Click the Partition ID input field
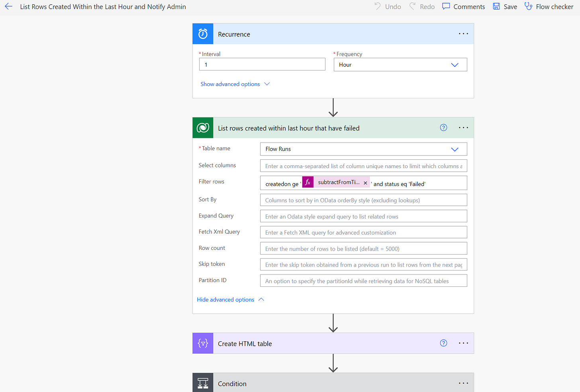Screen dimensions: 580x392 (363, 281)
